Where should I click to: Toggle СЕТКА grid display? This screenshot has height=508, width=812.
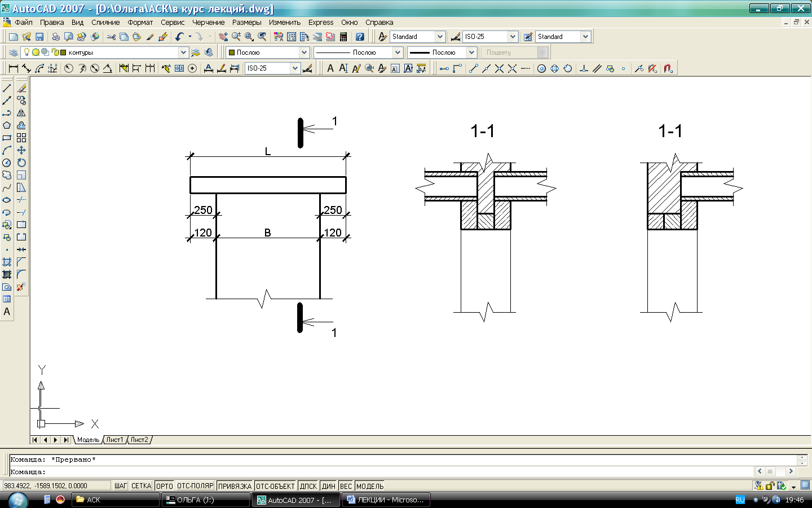(x=141, y=486)
